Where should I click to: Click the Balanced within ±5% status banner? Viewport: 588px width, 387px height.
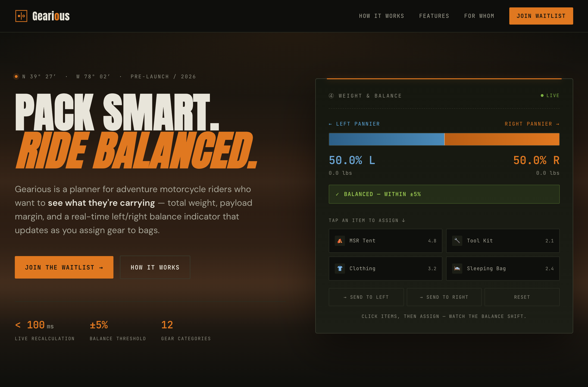tap(444, 194)
